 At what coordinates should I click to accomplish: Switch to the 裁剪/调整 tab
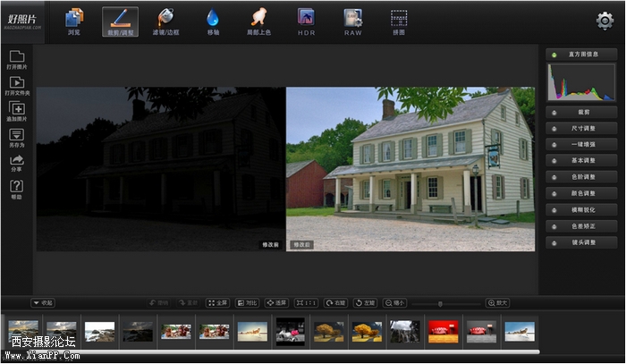point(119,21)
